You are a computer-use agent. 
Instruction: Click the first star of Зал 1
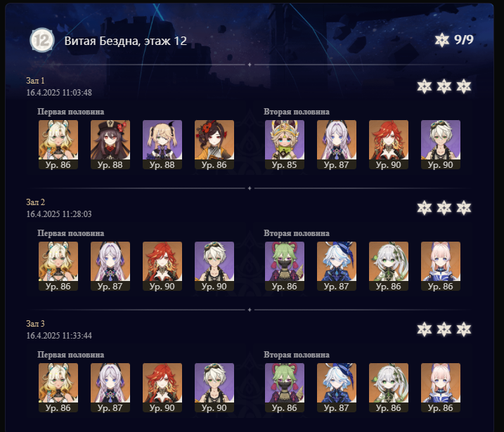(x=425, y=86)
